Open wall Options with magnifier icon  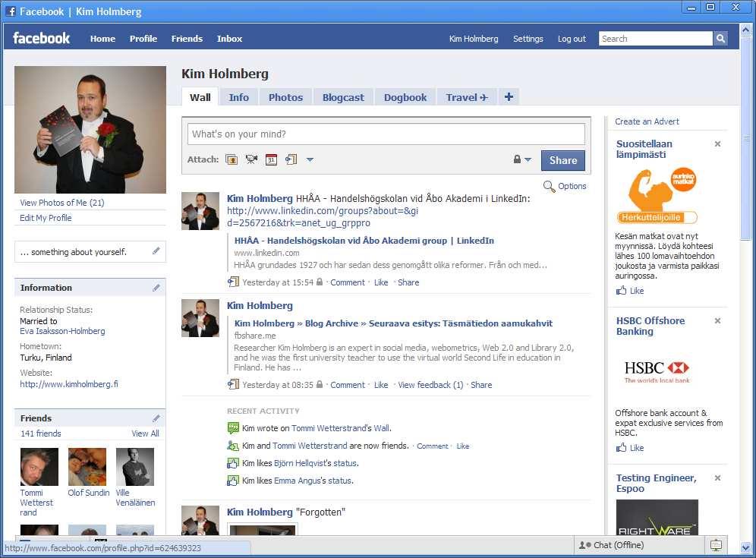565,186
